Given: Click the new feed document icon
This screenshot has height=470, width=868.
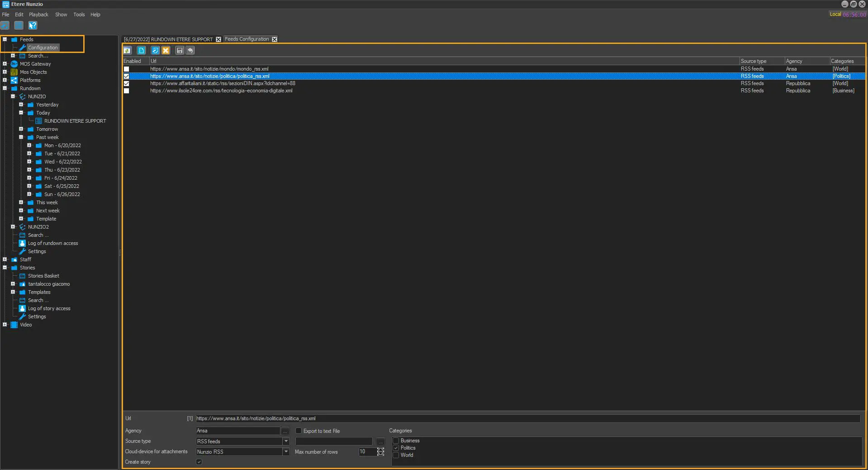Looking at the screenshot, I should click(x=142, y=50).
